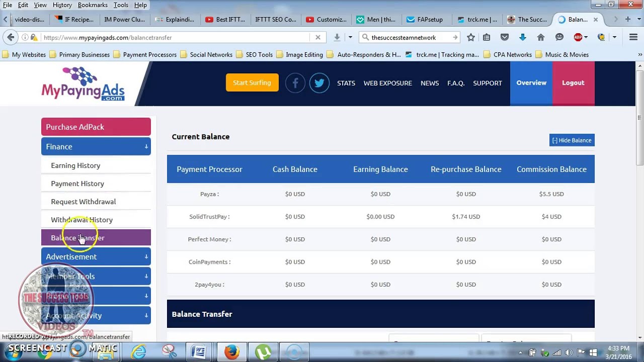Open the F.A.Q. navigation link

(x=456, y=83)
